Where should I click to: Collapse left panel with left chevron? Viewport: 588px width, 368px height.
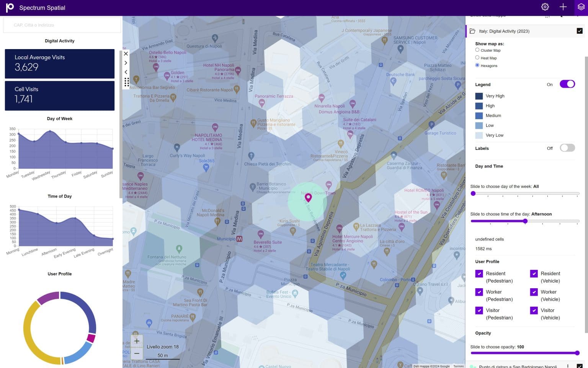[x=126, y=72]
